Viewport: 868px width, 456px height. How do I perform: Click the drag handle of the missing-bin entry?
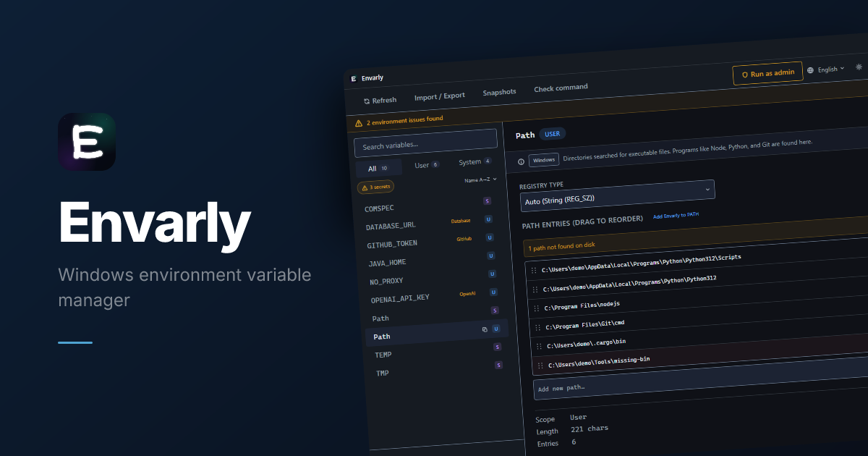pos(540,366)
